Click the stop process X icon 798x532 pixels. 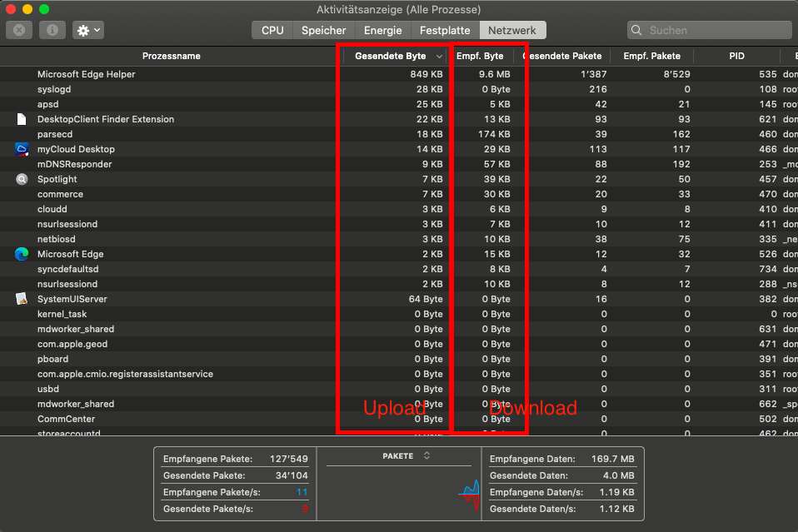tap(19, 30)
